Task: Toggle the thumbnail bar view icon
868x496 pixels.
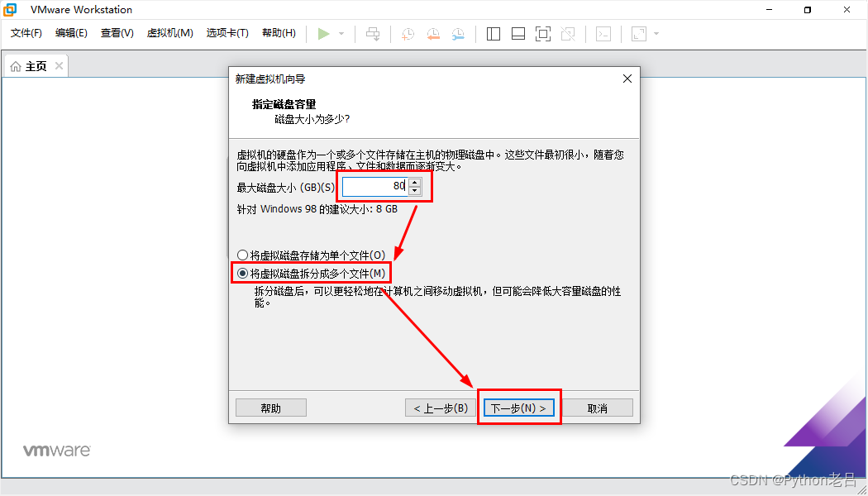Action: pos(518,34)
